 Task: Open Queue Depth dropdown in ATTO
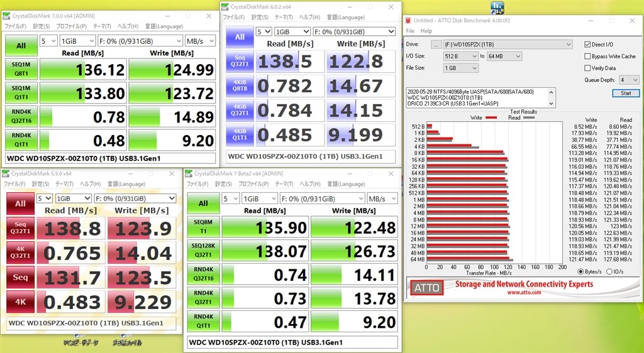pyautogui.click(x=629, y=80)
